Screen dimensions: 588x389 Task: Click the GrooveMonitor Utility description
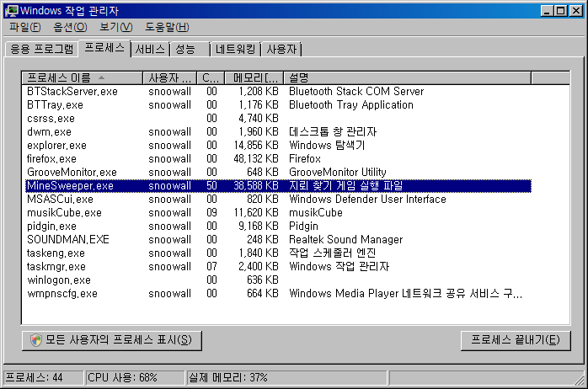pos(338,172)
